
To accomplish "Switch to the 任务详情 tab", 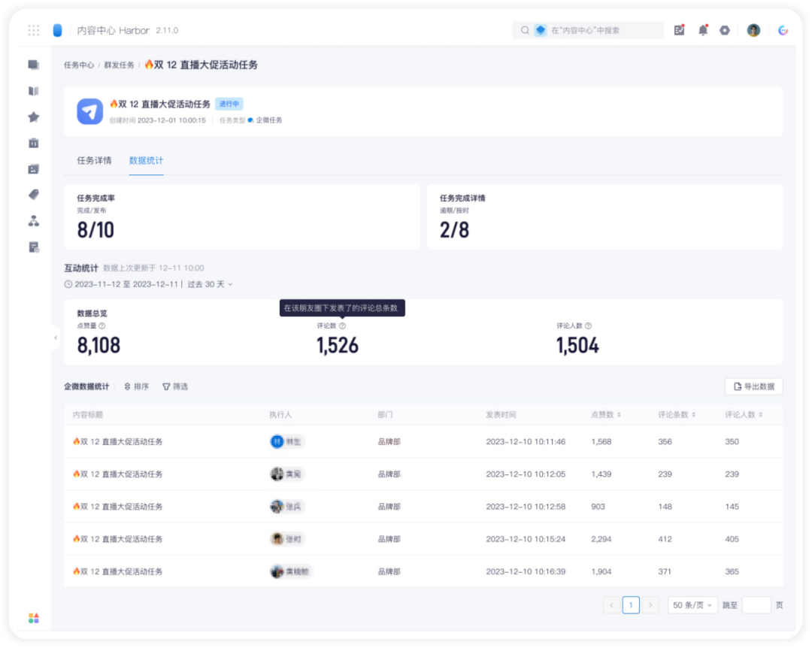I will tap(94, 161).
